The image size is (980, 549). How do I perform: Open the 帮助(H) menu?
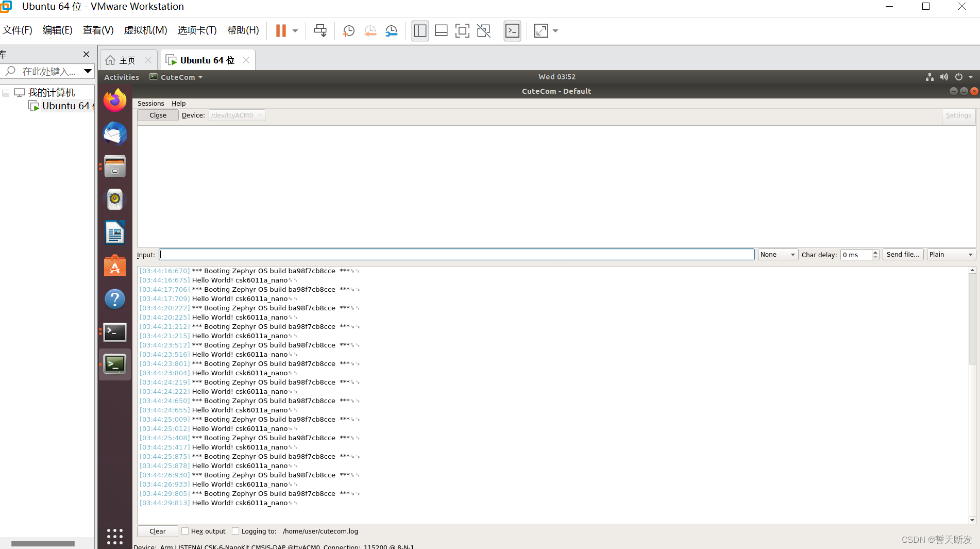click(243, 30)
